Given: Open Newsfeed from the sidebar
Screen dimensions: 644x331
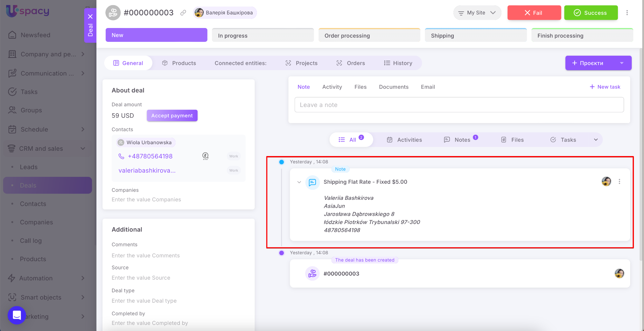Looking at the screenshot, I should pos(35,35).
